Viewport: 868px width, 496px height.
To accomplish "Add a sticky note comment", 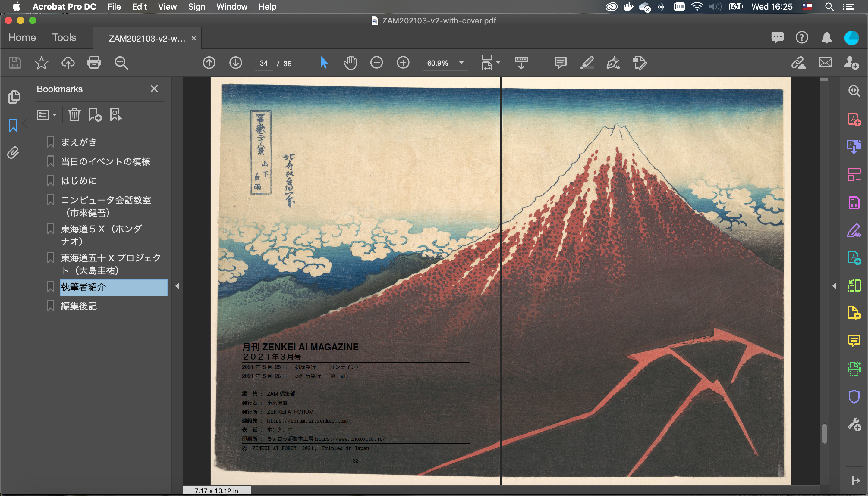I will (561, 63).
